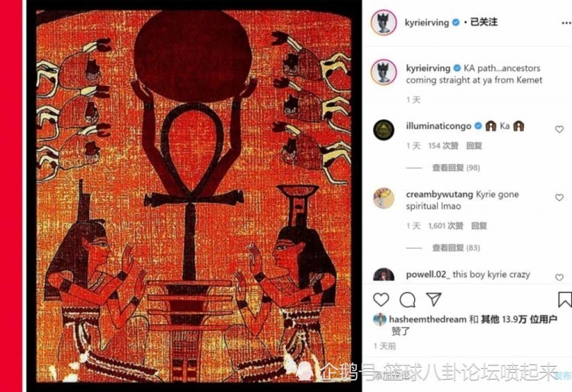Open hasheemthedream's profile link
Image resolution: width=572 pixels, height=392 pixels.
pyautogui.click(x=428, y=320)
